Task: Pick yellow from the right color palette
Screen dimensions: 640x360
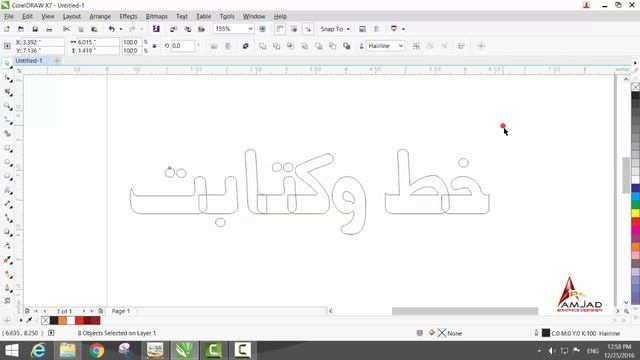Action: [636, 213]
